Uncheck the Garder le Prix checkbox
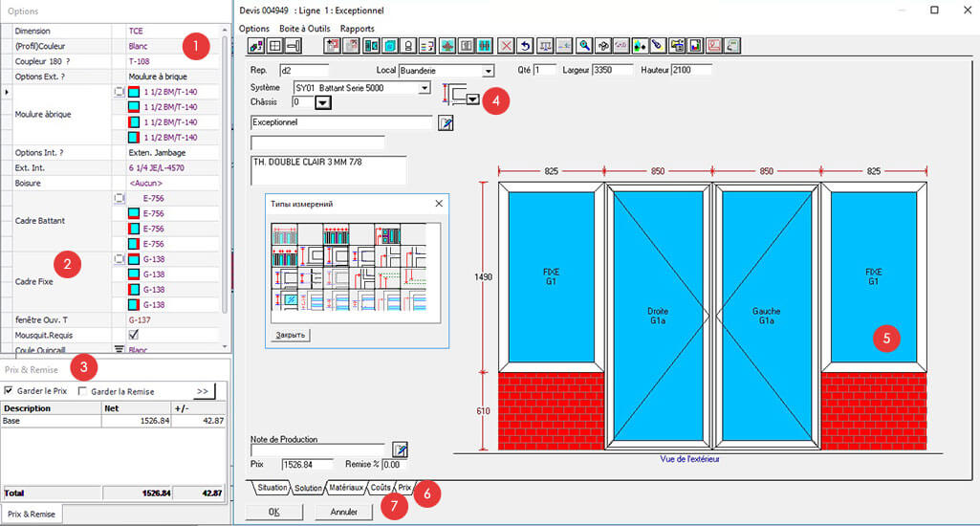Image resolution: width=980 pixels, height=526 pixels. (10, 391)
